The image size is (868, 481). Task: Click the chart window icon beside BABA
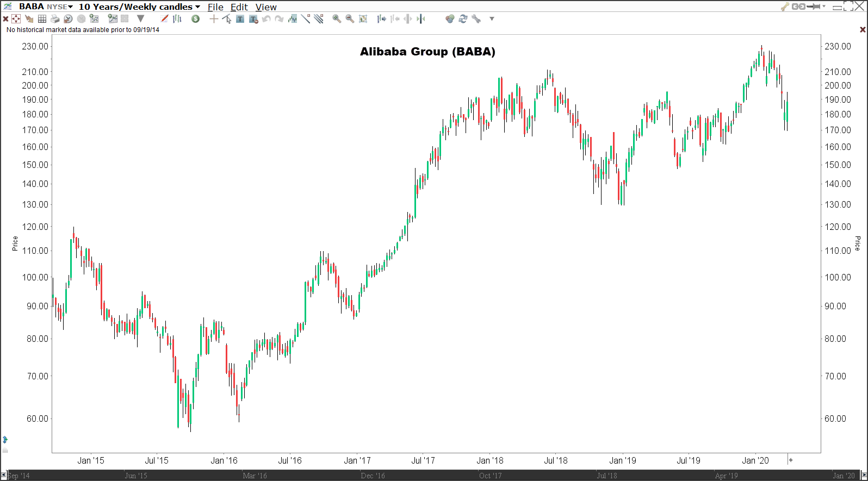[8, 7]
